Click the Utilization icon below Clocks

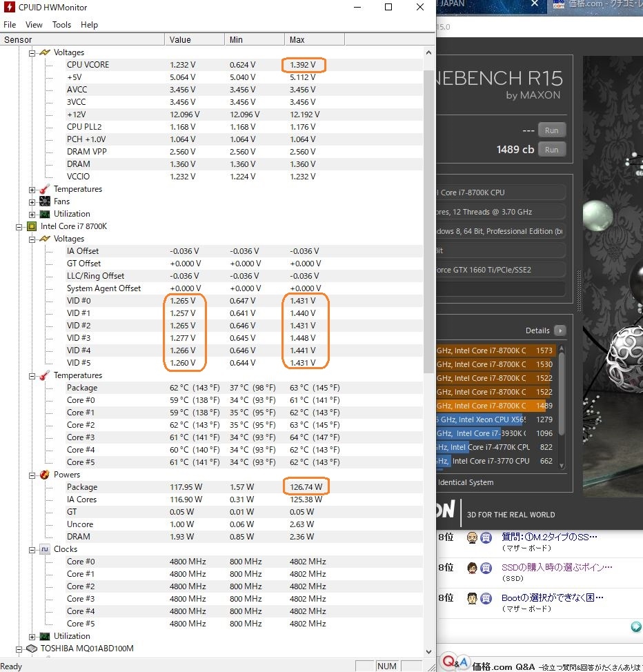[x=45, y=636]
